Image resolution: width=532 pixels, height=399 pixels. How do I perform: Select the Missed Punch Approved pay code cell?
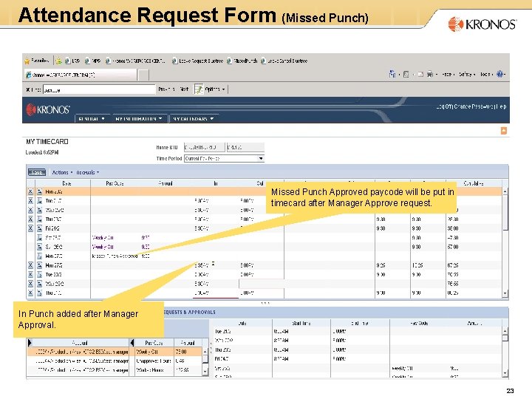[115, 256]
